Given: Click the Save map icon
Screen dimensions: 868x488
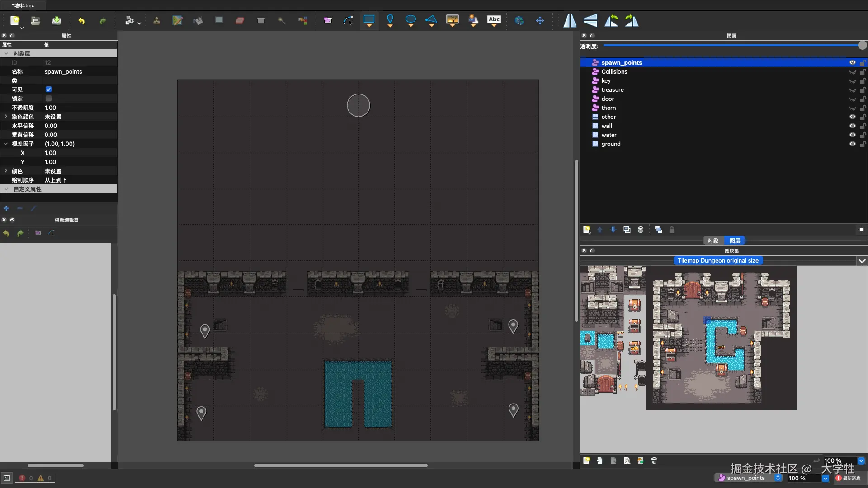Looking at the screenshot, I should click(x=57, y=20).
